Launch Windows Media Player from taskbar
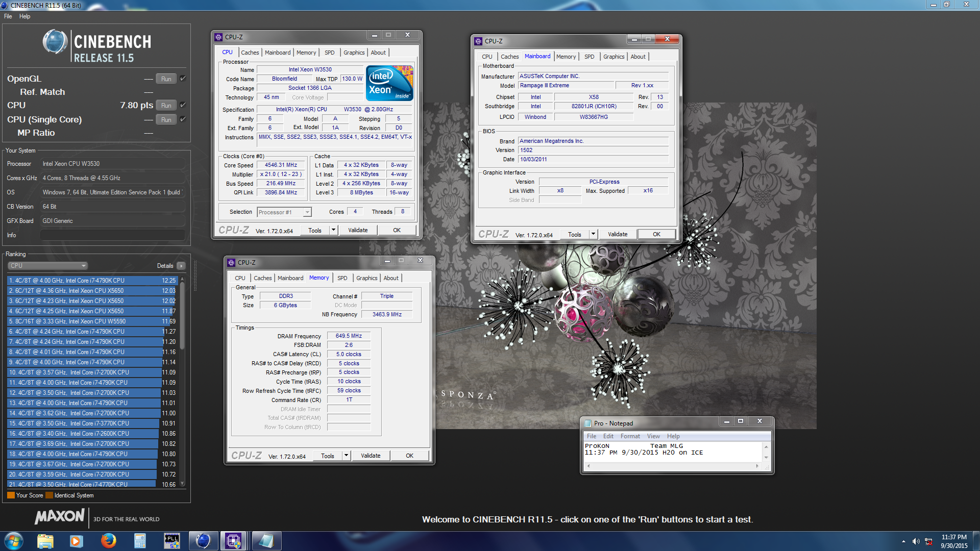 point(77,541)
